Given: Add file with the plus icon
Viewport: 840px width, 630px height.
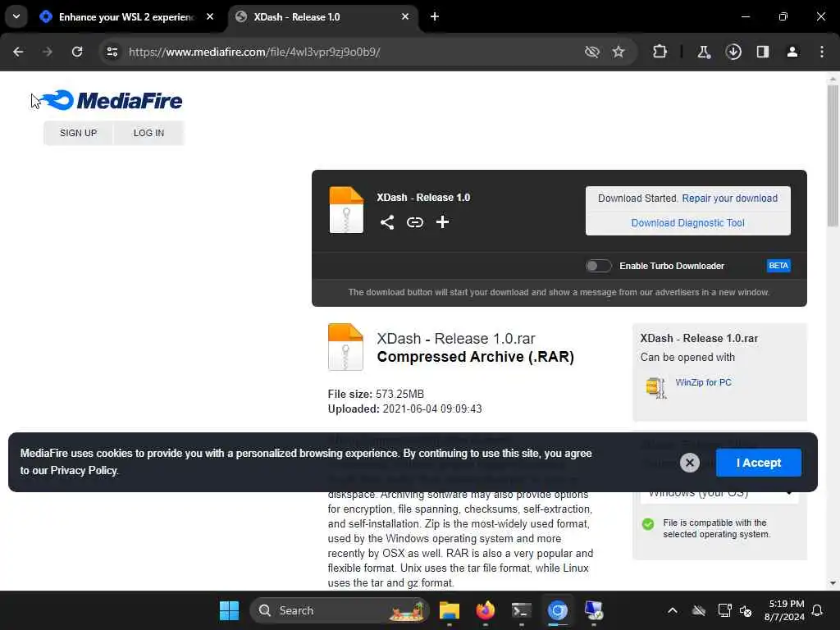Looking at the screenshot, I should pyautogui.click(x=442, y=222).
